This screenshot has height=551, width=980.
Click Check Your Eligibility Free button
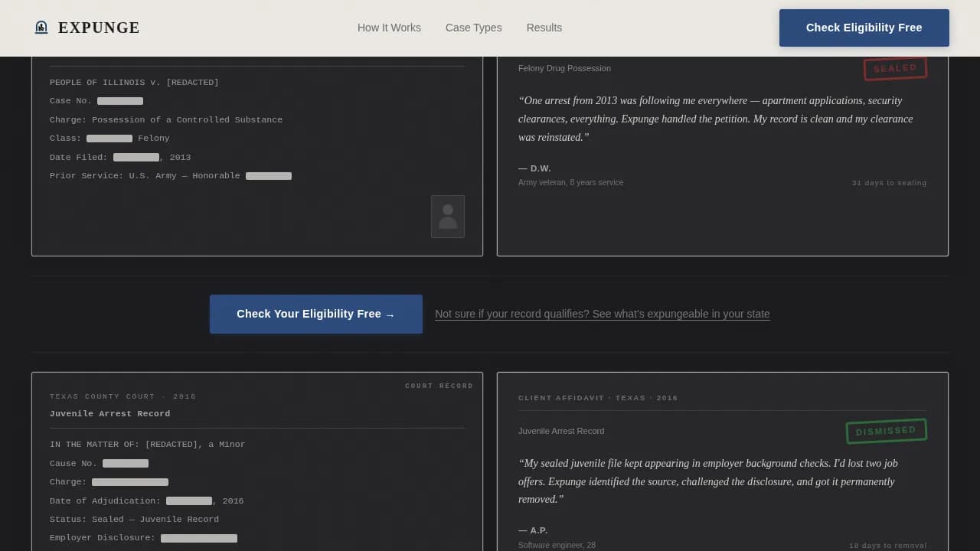315,314
